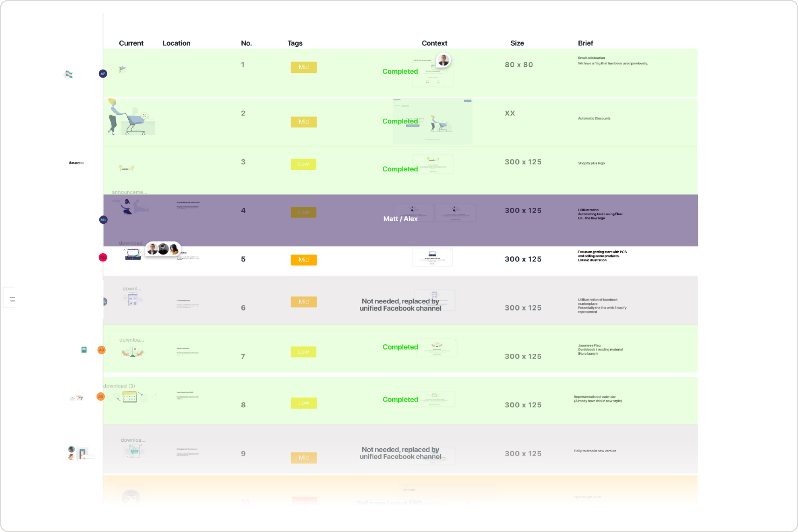Click the red AM avatar badge
Screen dimensions: 798x532
tap(103, 257)
